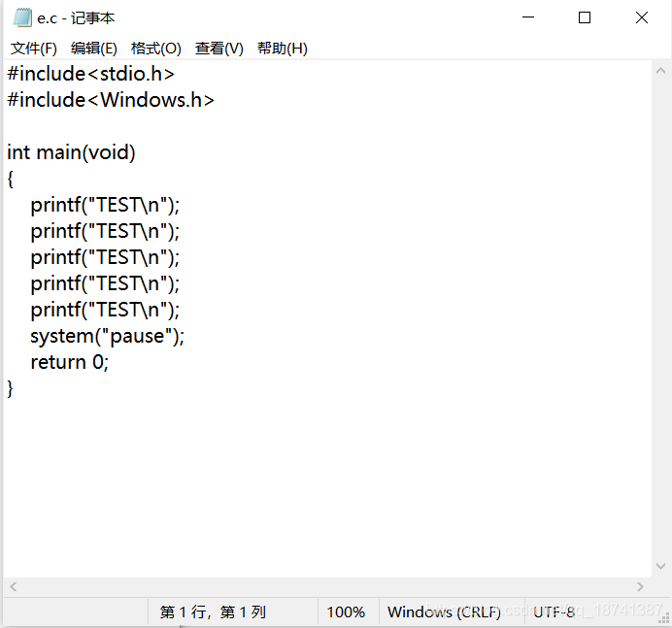Open the 查看(V) menu
672x628 pixels.
tap(219, 49)
